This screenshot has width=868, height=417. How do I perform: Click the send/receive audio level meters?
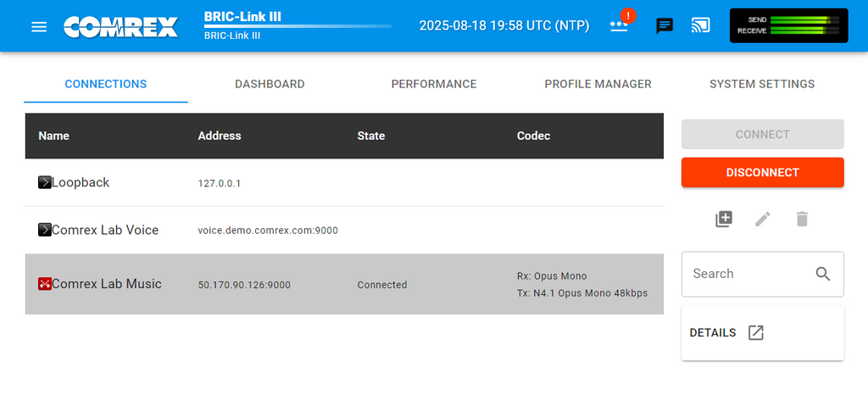point(788,25)
